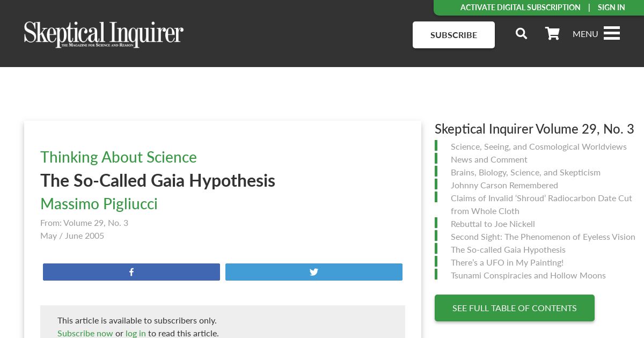Open the search magnifier icon
Screen dimensions: 644x338
click(521, 34)
